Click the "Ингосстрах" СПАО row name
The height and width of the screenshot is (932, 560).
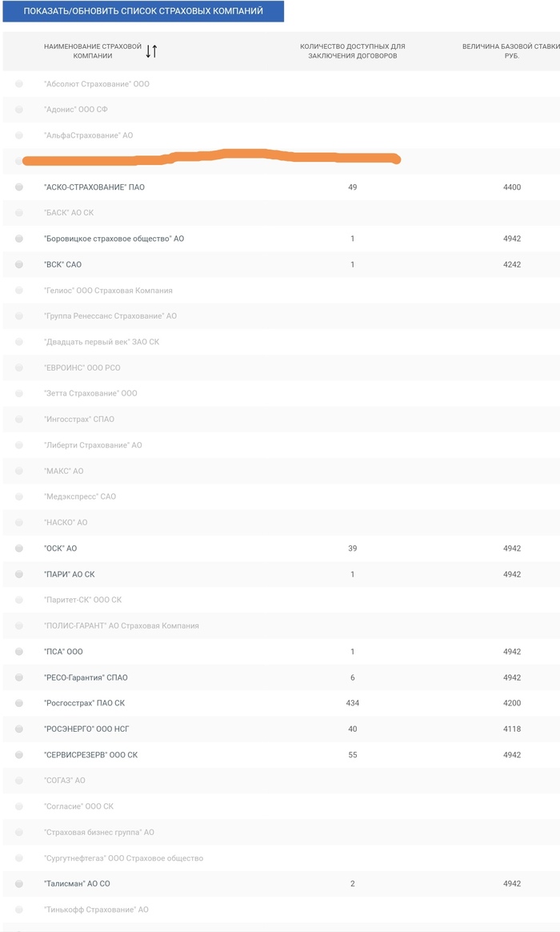(x=79, y=419)
